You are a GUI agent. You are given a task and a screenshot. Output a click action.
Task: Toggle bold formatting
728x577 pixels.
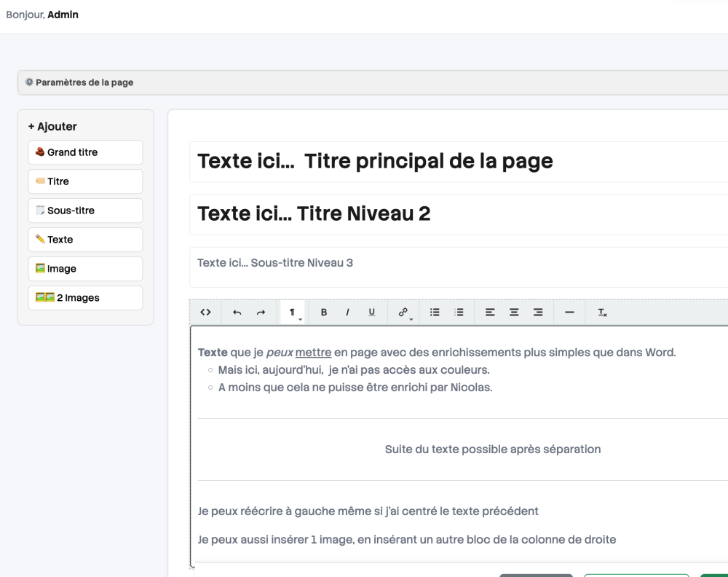click(324, 313)
